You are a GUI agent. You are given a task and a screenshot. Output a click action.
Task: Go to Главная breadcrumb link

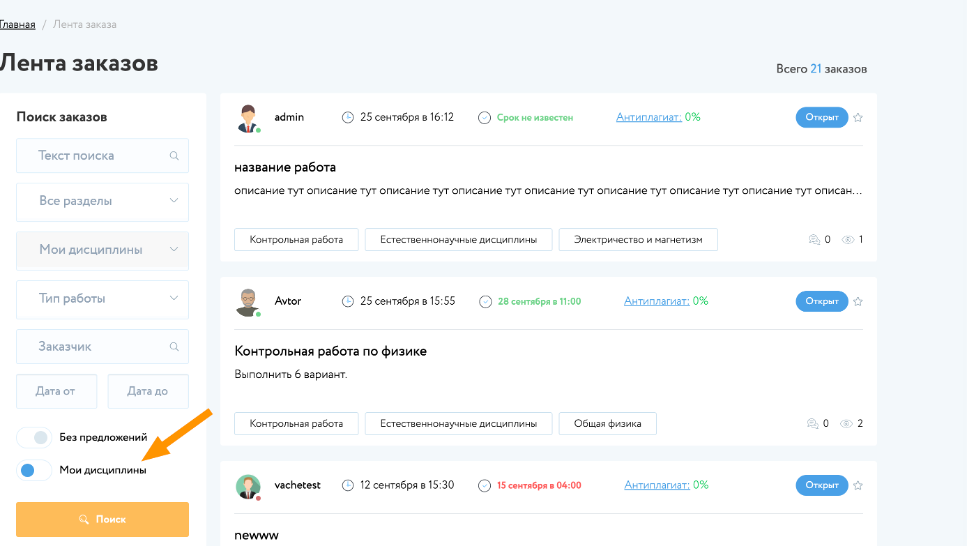(x=17, y=24)
